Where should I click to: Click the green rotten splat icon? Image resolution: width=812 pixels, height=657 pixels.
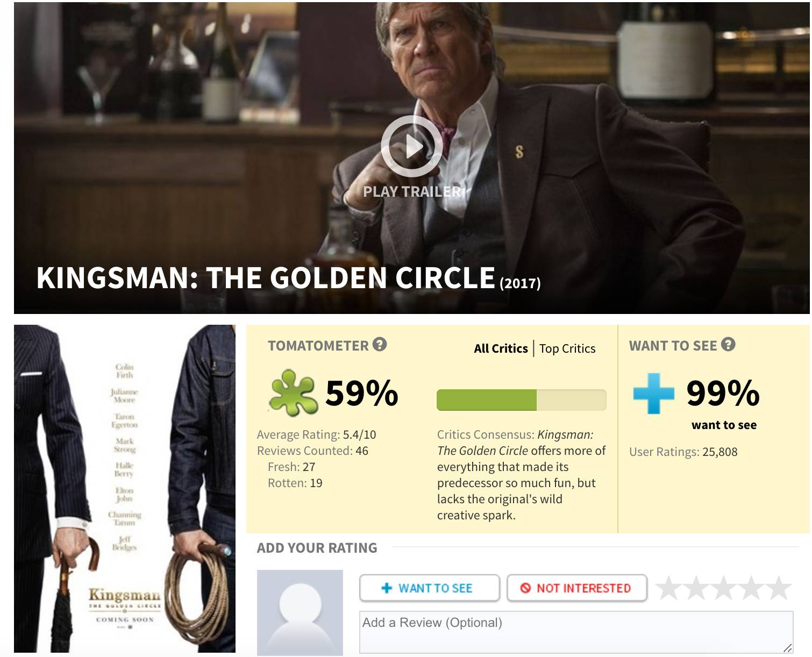[293, 392]
